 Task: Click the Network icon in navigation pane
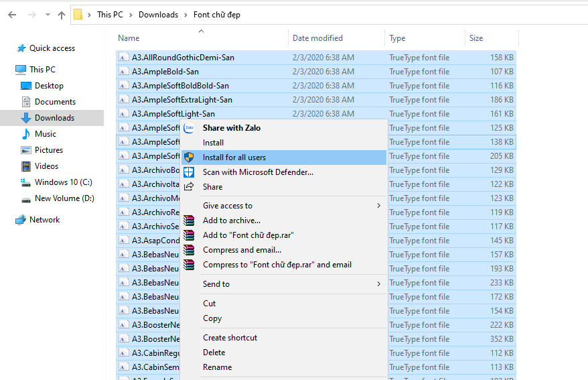(x=21, y=220)
